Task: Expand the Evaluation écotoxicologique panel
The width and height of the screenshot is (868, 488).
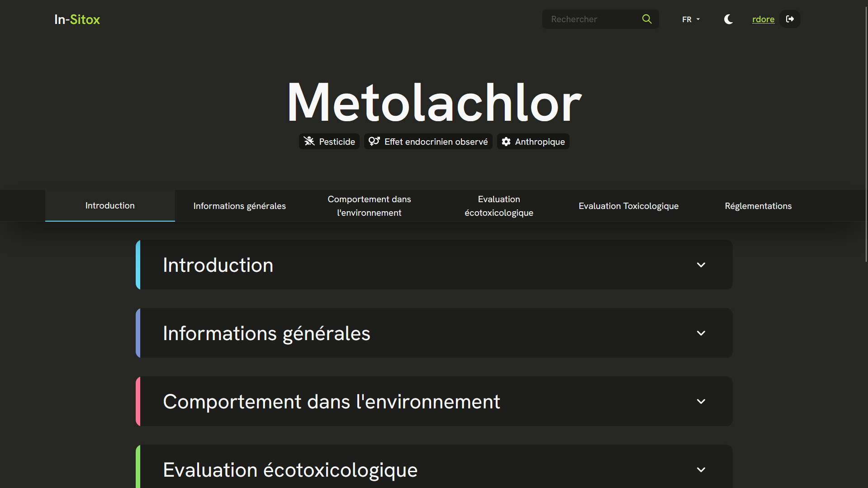Action: pos(701,469)
